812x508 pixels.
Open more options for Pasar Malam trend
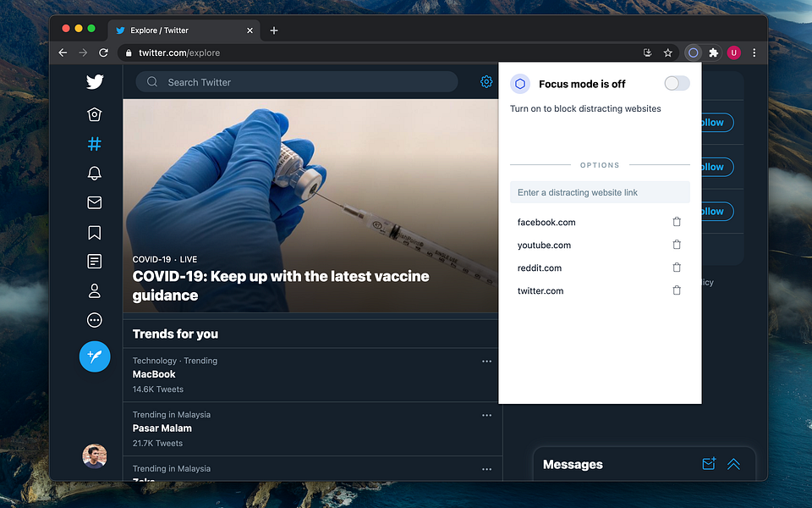[487, 415]
